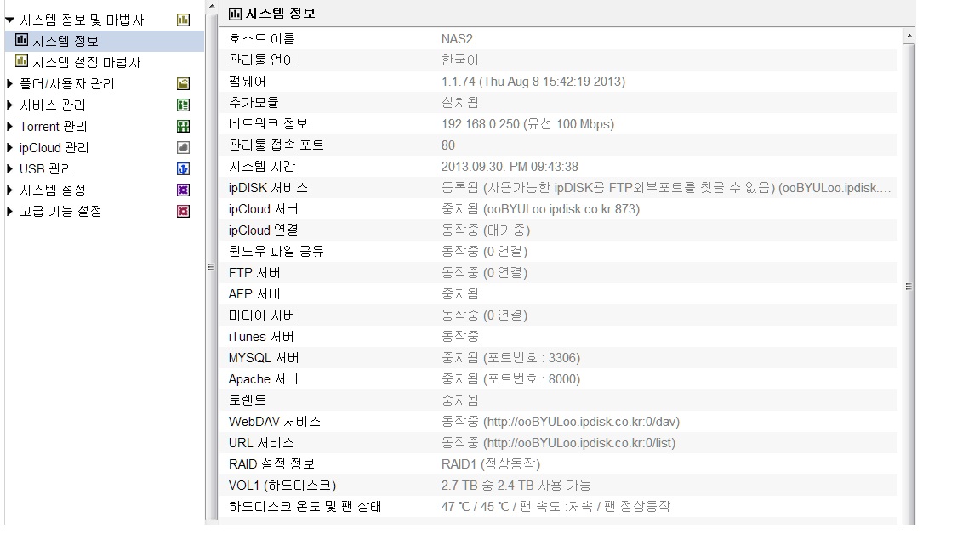The height and width of the screenshot is (551, 980).
Task: Click the ipCloud 관리 cloud icon
Action: point(183,147)
